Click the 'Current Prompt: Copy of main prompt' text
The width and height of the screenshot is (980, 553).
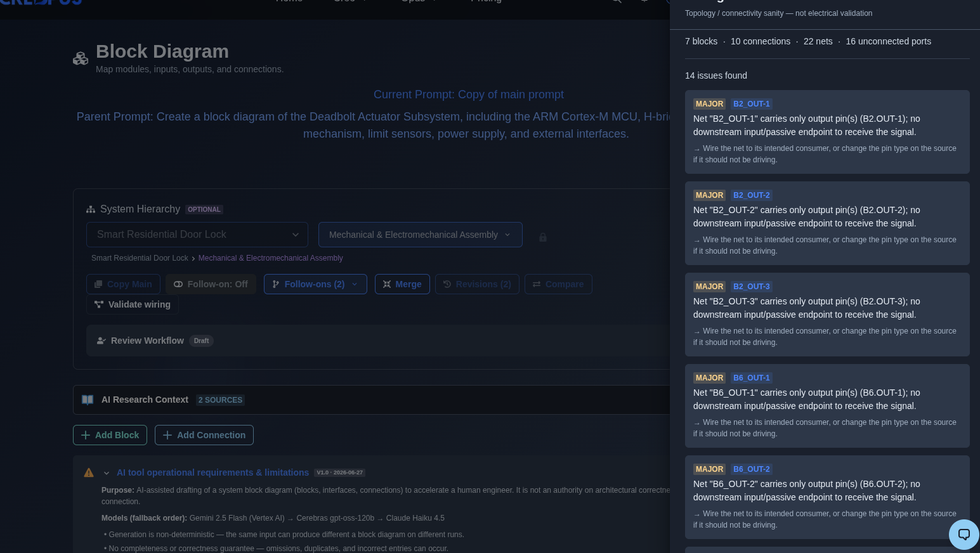tap(469, 94)
